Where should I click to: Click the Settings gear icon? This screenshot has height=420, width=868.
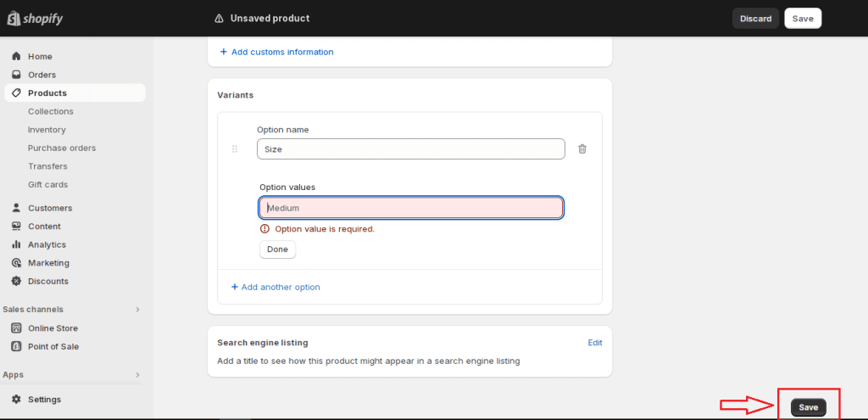pos(17,399)
